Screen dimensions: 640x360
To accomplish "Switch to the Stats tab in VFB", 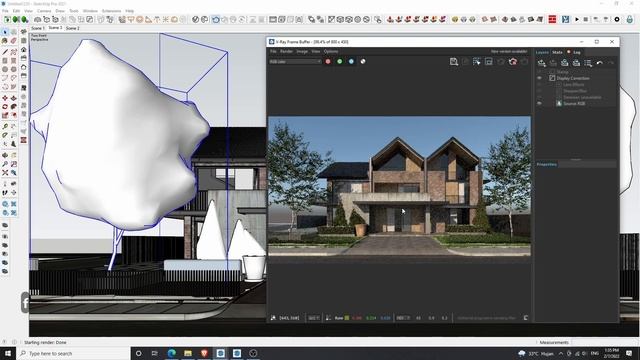I will (557, 52).
